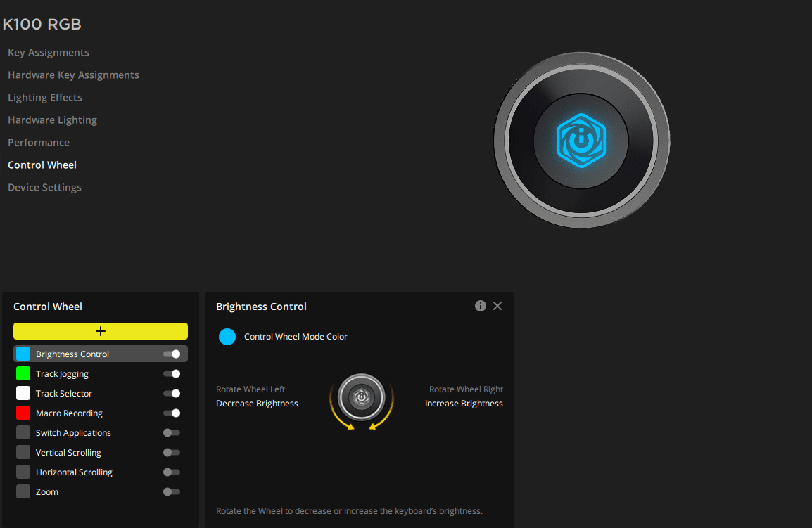
Task: Click the small wheel rotation diagram icon
Action: [x=361, y=397]
